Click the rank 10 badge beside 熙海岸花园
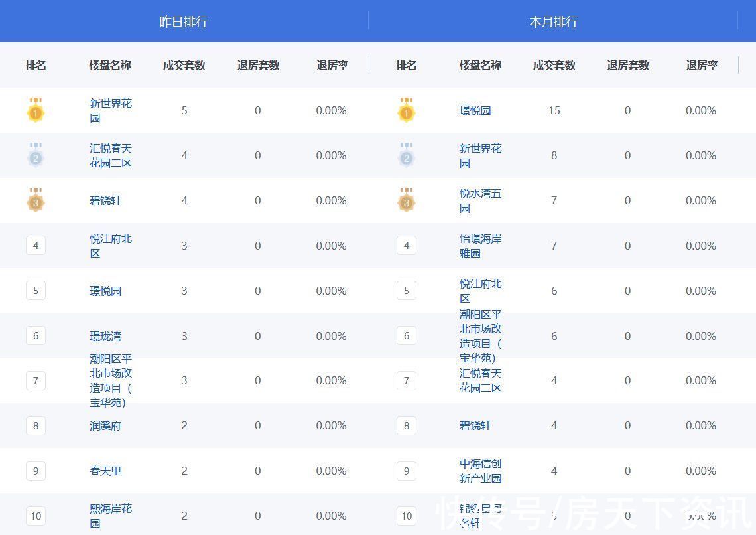The width and height of the screenshot is (756, 535). [36, 516]
